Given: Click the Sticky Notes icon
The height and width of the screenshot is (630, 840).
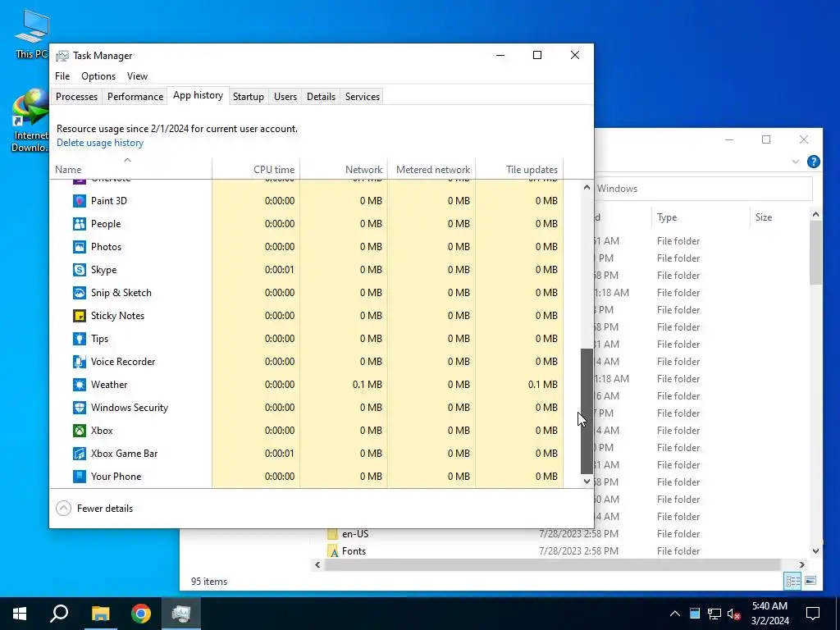Looking at the screenshot, I should click(x=80, y=316).
